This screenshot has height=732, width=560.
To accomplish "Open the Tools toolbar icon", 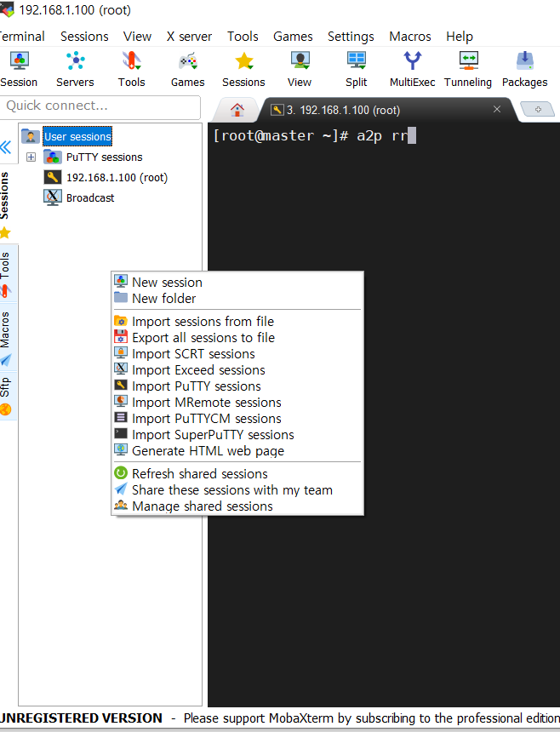I will [132, 70].
